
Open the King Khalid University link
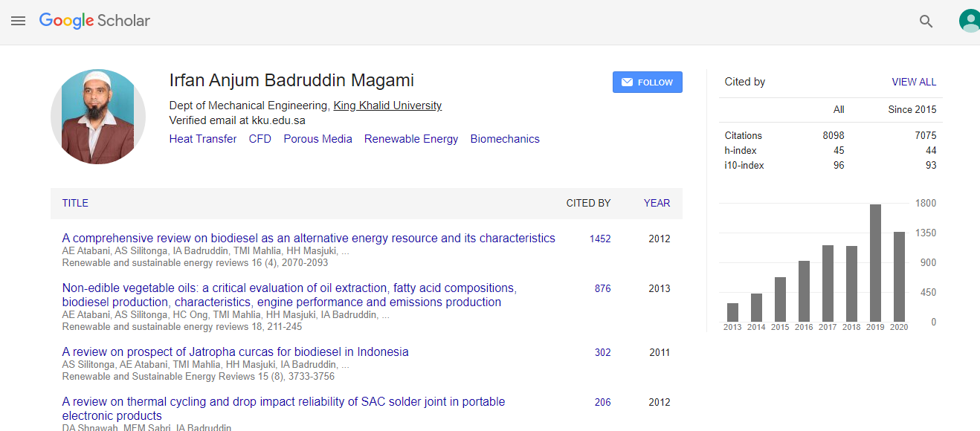pyautogui.click(x=387, y=106)
